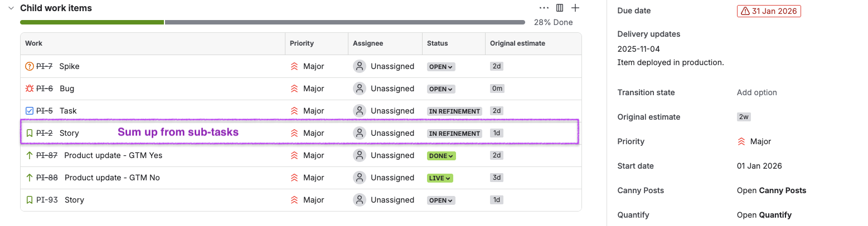Click Delivery updates text Item deployed in production
The width and height of the screenshot is (868, 226).
click(x=671, y=62)
